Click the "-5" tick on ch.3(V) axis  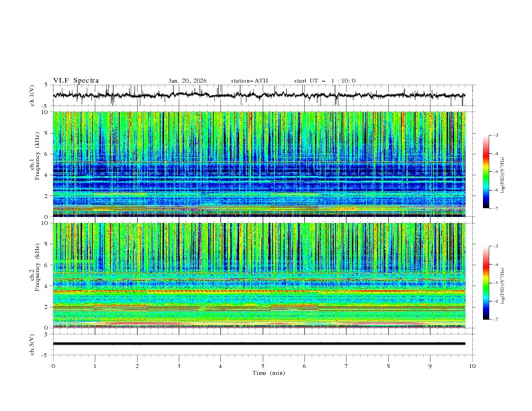46,355
